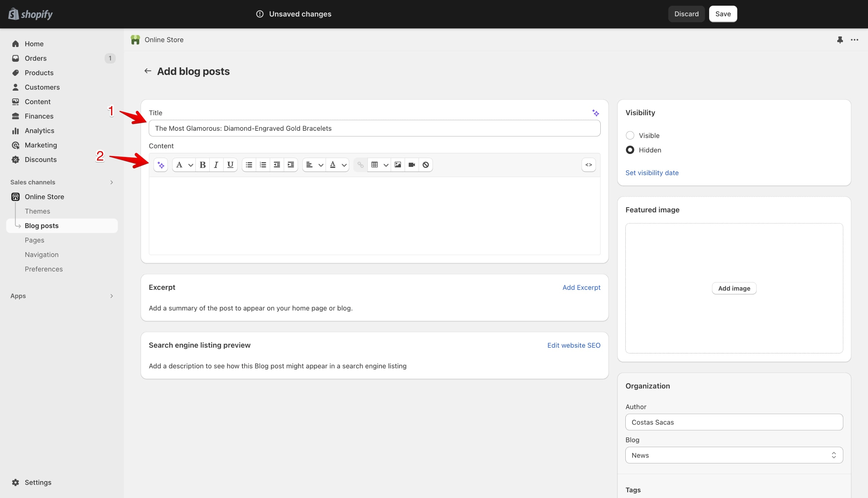Image resolution: width=868 pixels, height=498 pixels.
Task: Click the Add Excerpt link
Action: tap(581, 287)
